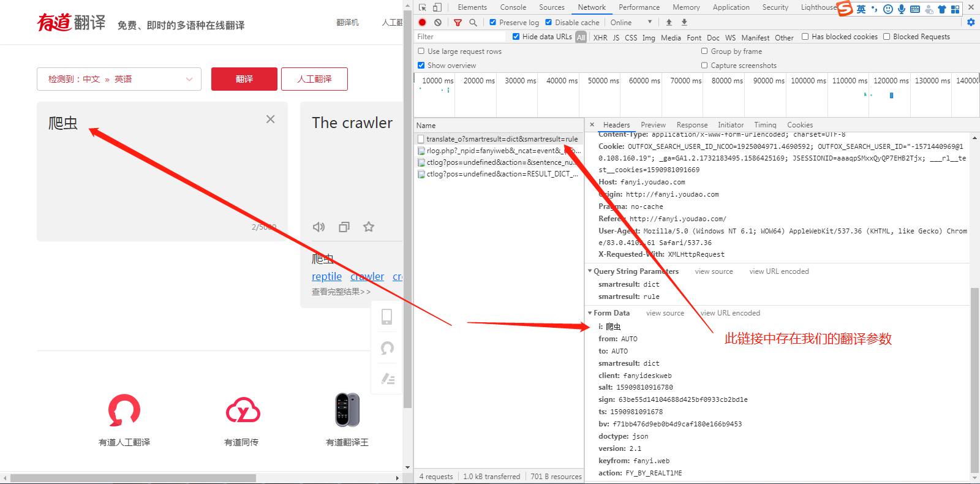
Task: Open Youdao simultaneous interpretation cloud icon
Action: pos(243,410)
